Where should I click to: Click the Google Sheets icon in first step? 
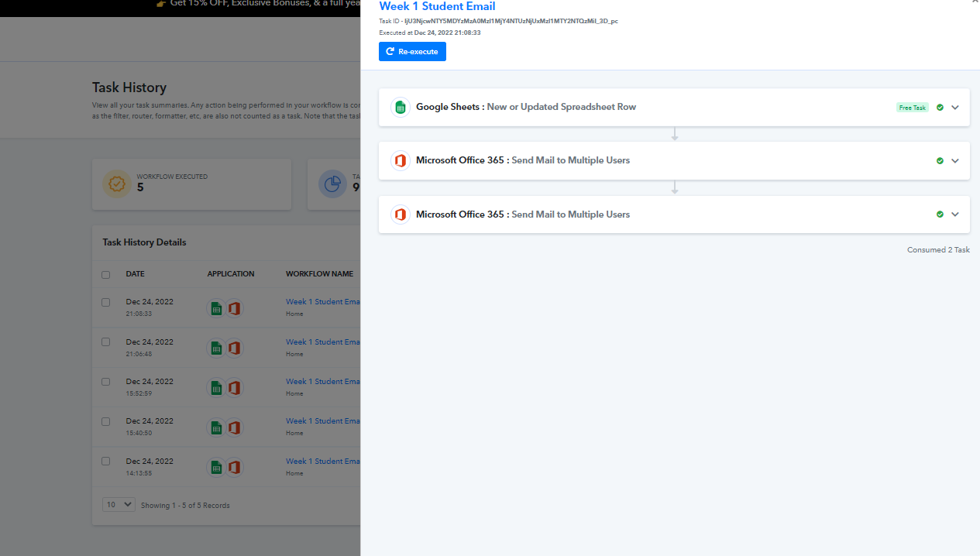tap(400, 108)
